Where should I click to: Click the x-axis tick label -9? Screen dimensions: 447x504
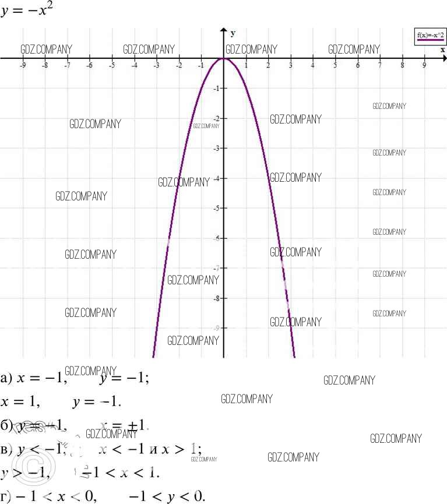click(x=22, y=66)
